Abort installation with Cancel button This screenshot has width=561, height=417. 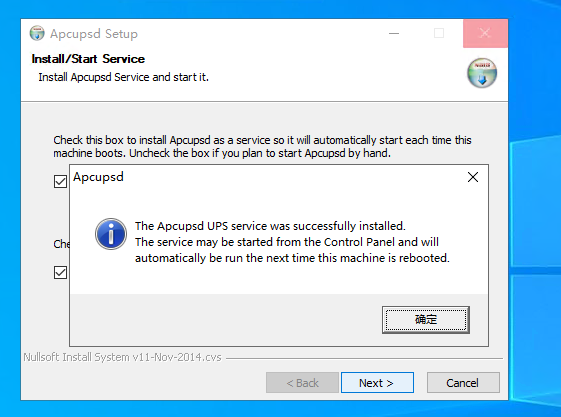point(463,383)
